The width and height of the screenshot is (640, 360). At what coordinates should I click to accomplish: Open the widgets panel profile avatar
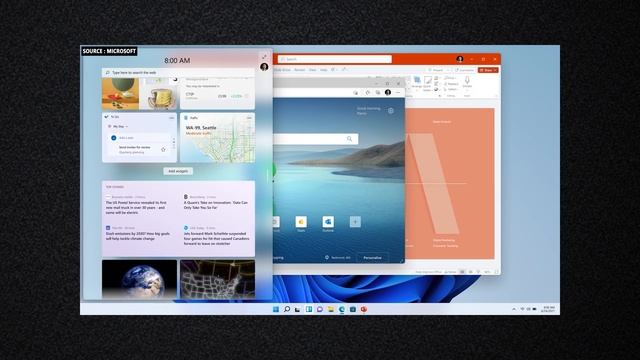[264, 67]
